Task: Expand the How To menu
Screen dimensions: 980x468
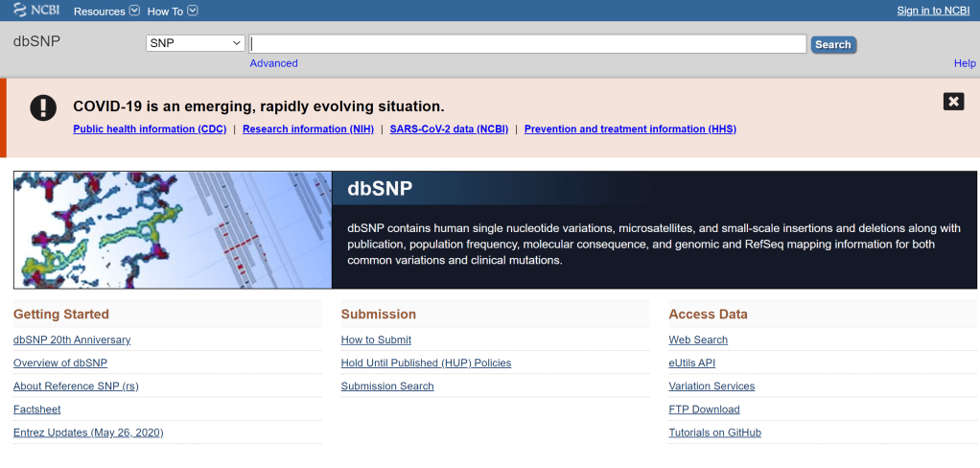Action: (x=172, y=12)
